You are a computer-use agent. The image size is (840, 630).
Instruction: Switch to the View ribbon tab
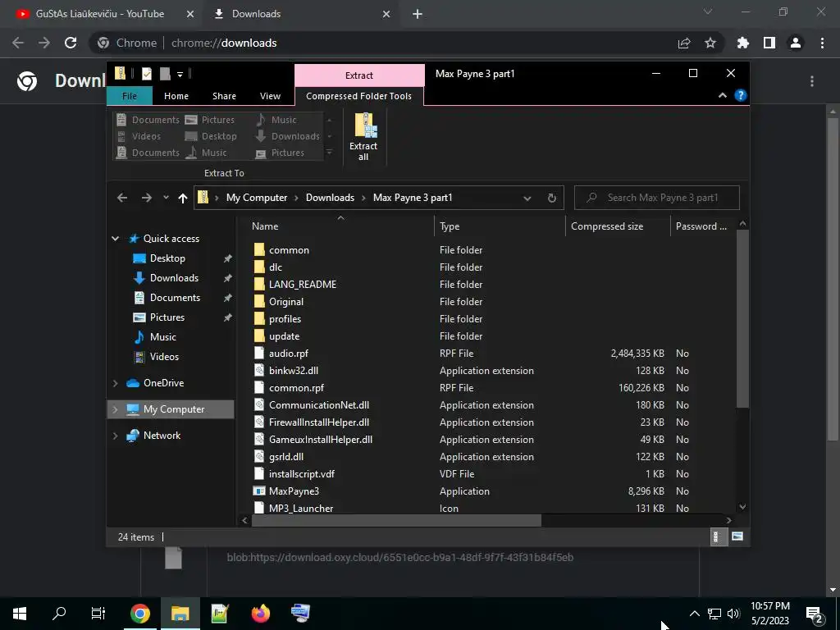click(270, 96)
